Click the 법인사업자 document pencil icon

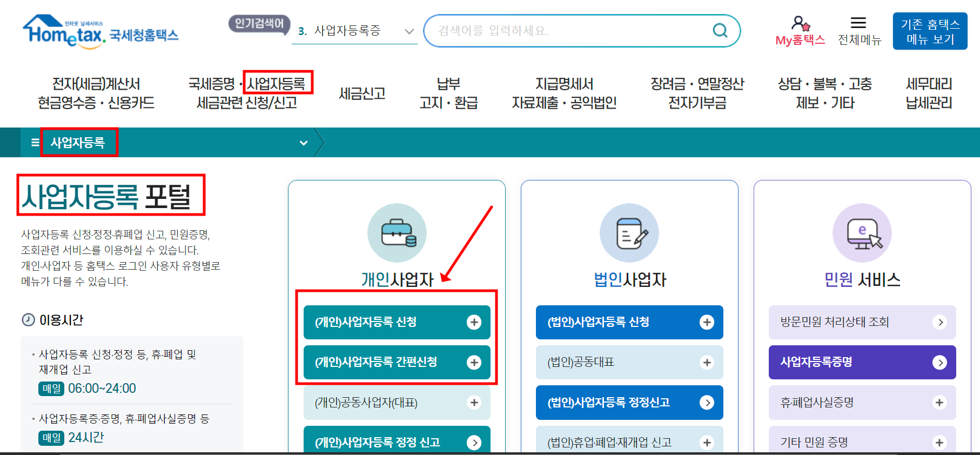point(629,233)
